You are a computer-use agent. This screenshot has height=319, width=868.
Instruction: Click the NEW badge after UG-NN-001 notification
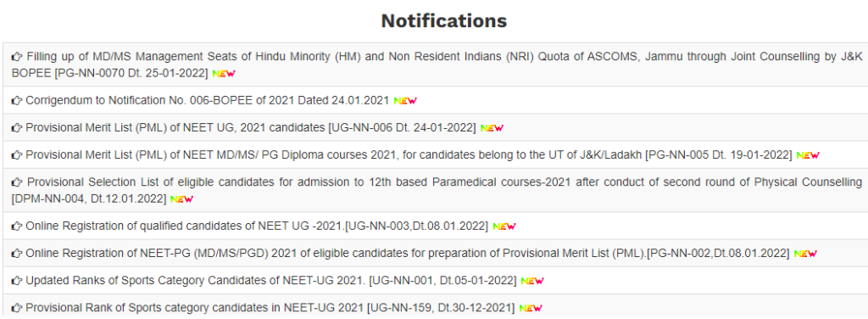pyautogui.click(x=532, y=281)
